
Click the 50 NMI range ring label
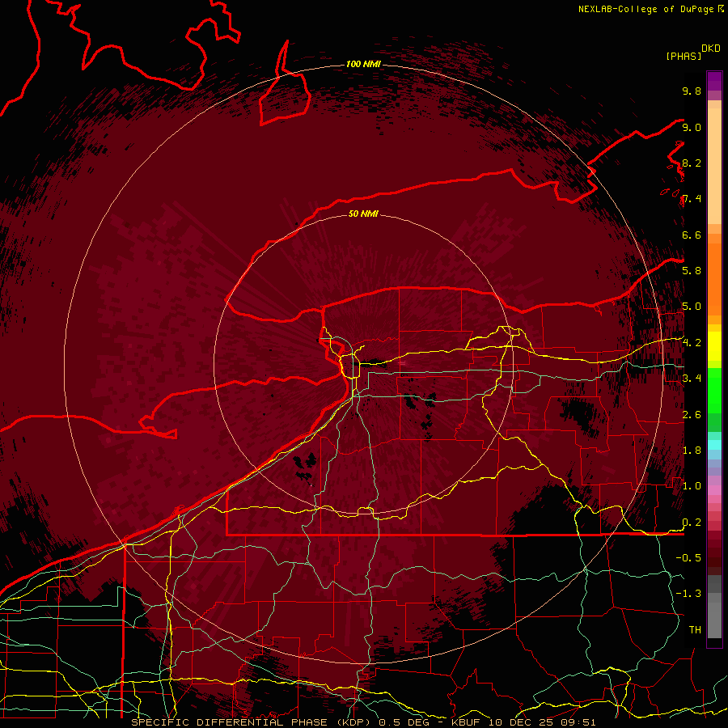point(363,214)
